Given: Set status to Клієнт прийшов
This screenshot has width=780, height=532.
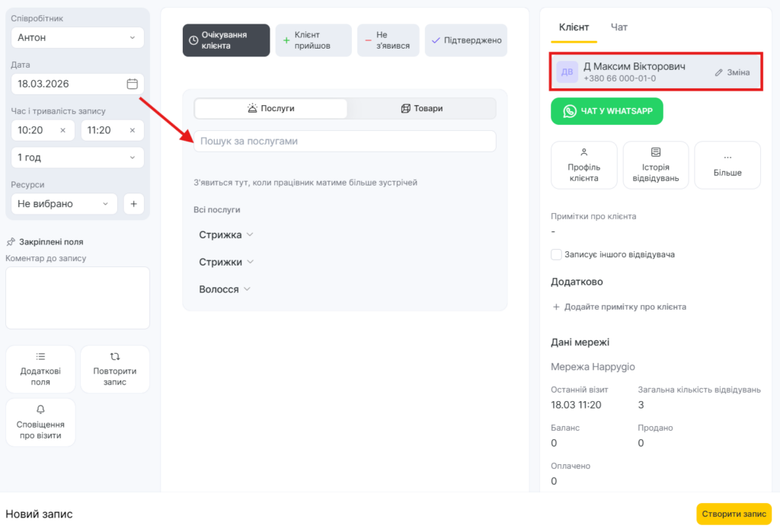Looking at the screenshot, I should 313,40.
